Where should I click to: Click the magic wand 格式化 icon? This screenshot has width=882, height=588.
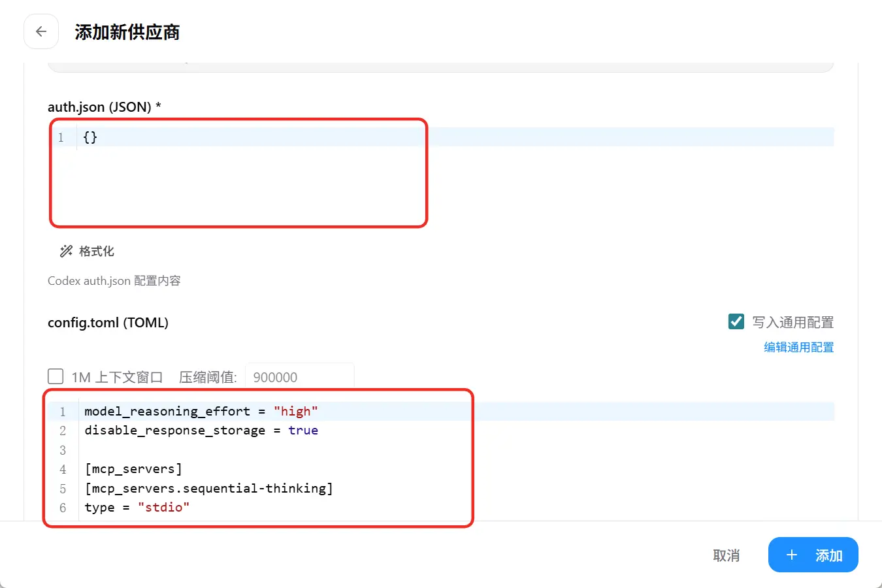point(66,252)
